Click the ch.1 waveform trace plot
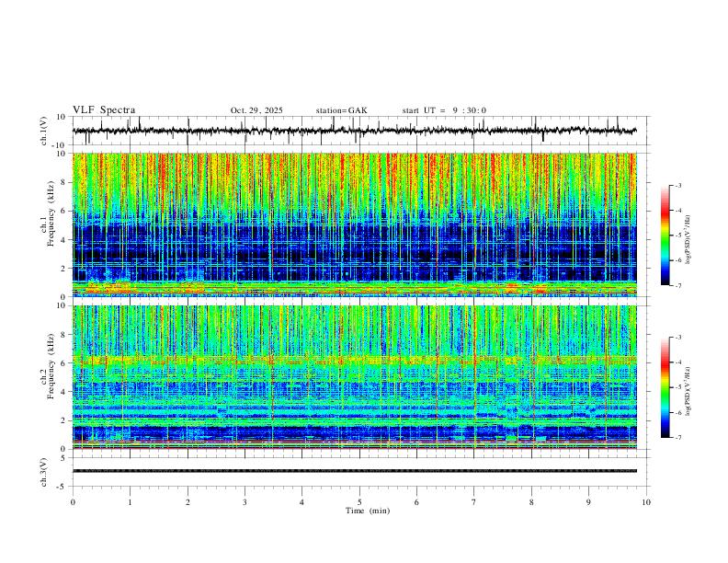This screenshot has width=728, height=563. (355, 131)
